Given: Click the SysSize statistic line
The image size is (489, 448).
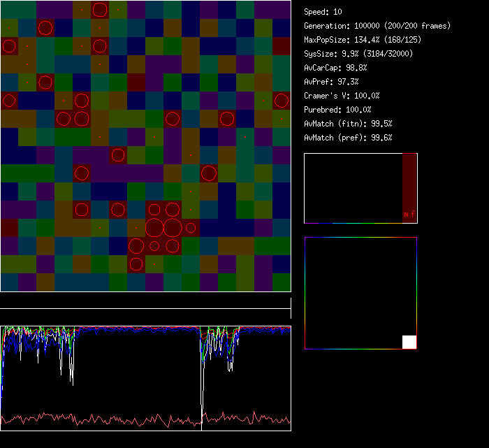Looking at the screenshot, I should coord(358,54).
